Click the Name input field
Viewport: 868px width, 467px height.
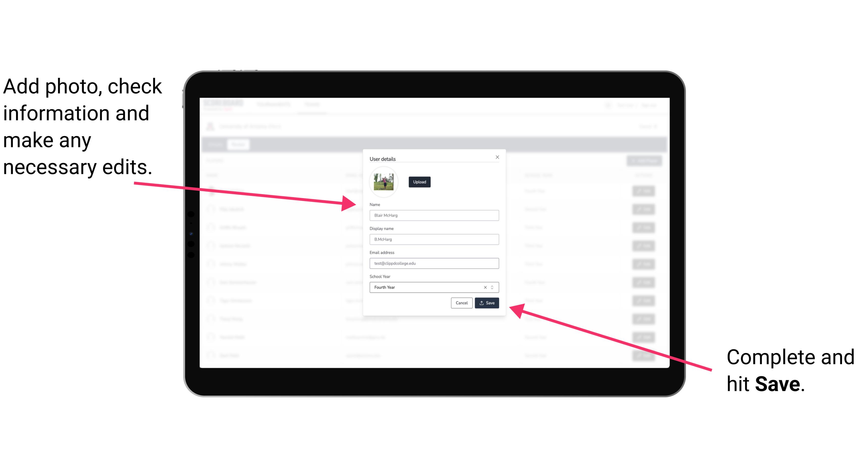434,215
